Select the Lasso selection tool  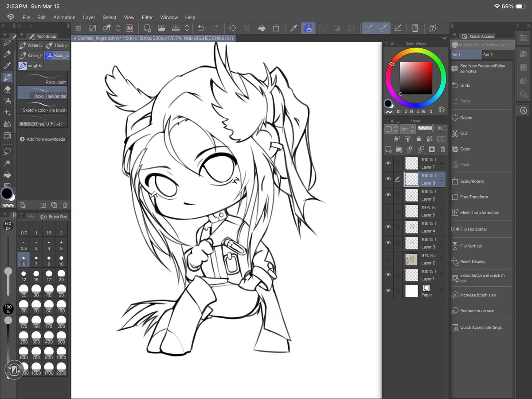[7, 151]
